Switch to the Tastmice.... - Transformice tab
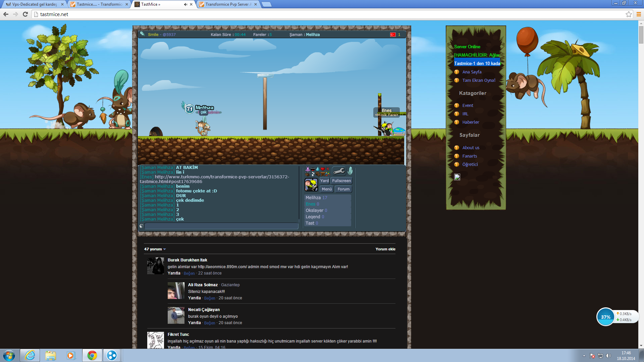The width and height of the screenshot is (644, 362). point(99,4)
